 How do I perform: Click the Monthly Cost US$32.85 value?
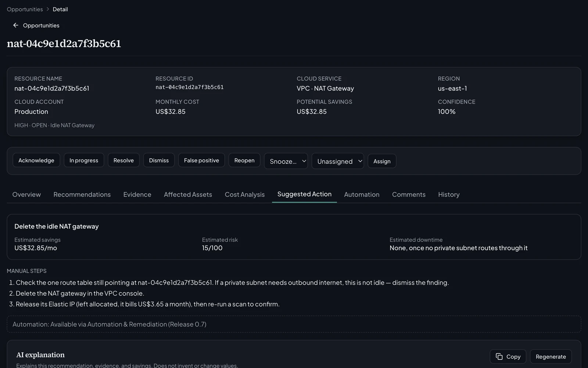[x=171, y=112]
